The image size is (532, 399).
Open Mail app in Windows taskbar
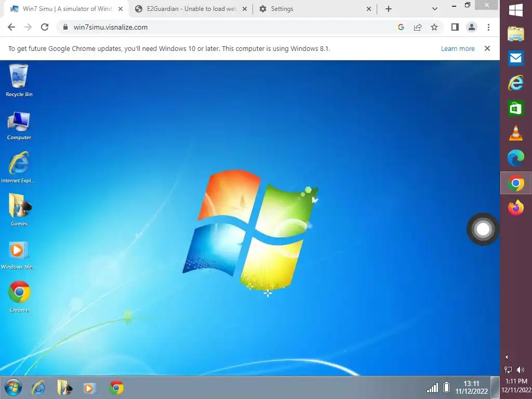coord(516,58)
